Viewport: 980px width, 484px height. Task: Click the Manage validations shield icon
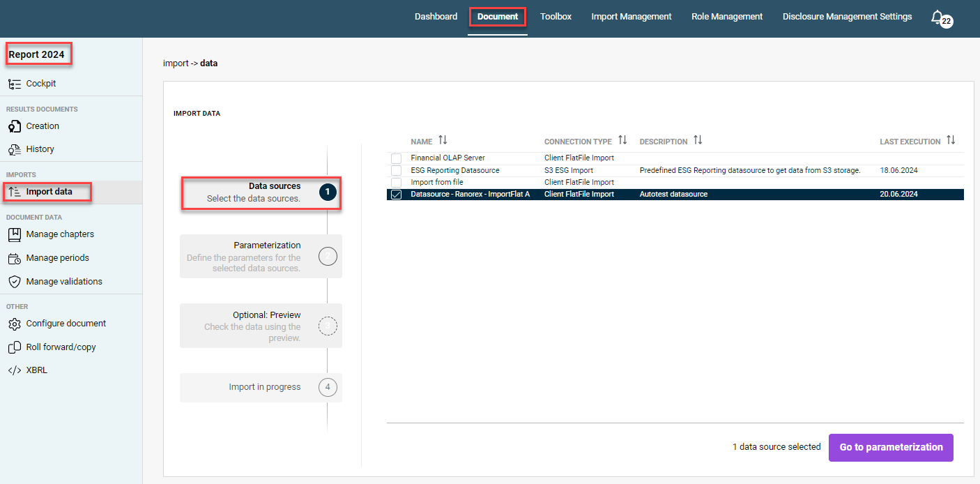[14, 282]
